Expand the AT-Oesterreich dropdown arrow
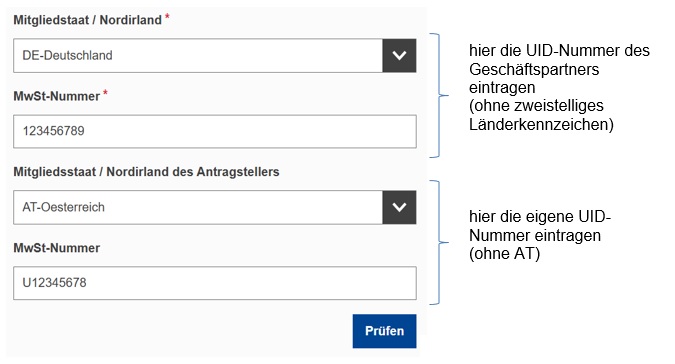This screenshot has width=675, height=364. pos(399,207)
